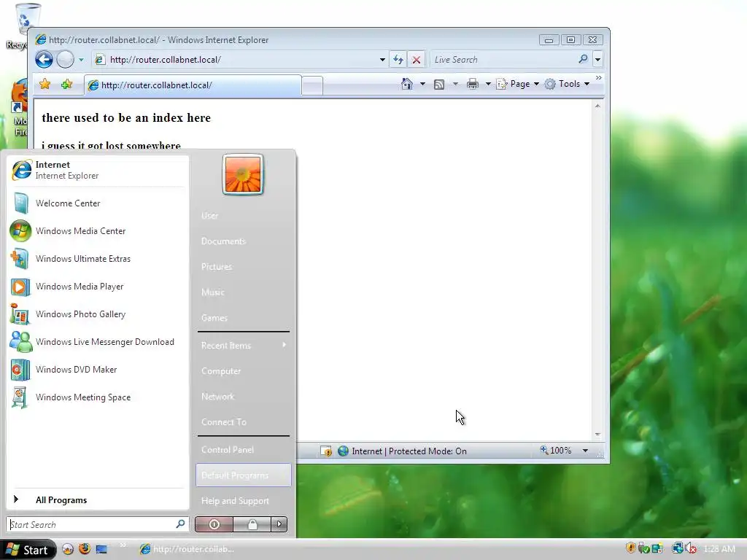Image resolution: width=747 pixels, height=560 pixels.
Task: Refresh the page with the refresh icon
Action: pos(398,60)
